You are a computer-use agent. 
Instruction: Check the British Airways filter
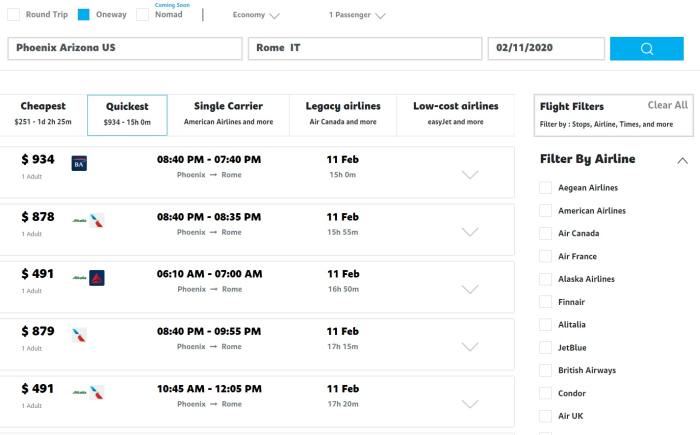pos(545,370)
